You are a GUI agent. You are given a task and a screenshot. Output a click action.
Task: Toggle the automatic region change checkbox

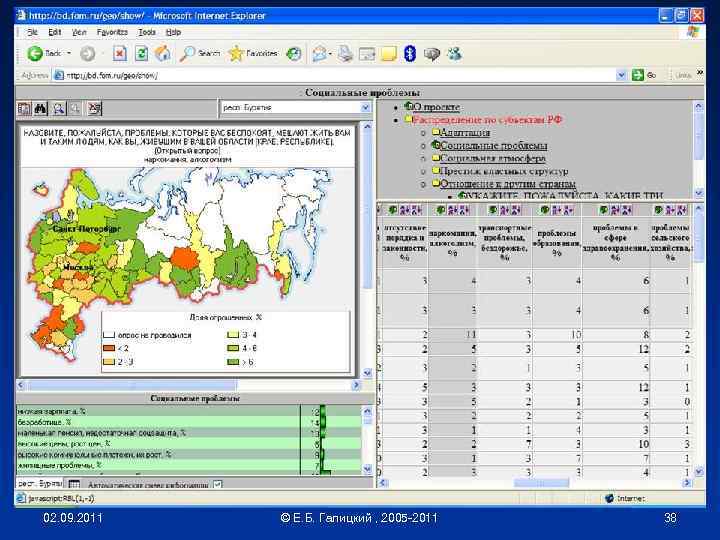click(x=216, y=484)
